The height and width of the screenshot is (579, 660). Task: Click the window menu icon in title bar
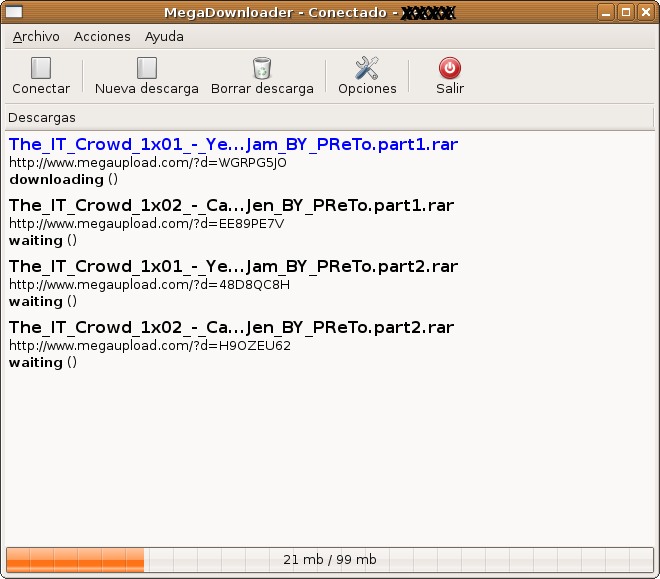(x=14, y=12)
